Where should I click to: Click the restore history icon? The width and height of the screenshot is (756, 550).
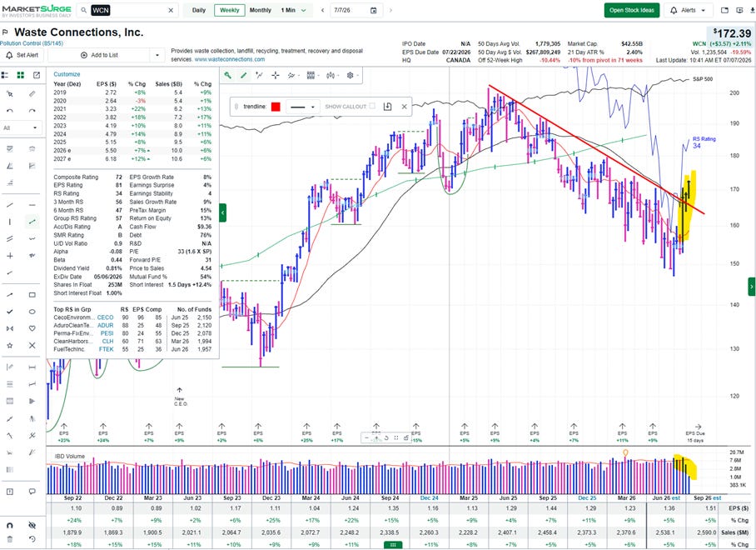click(32, 539)
